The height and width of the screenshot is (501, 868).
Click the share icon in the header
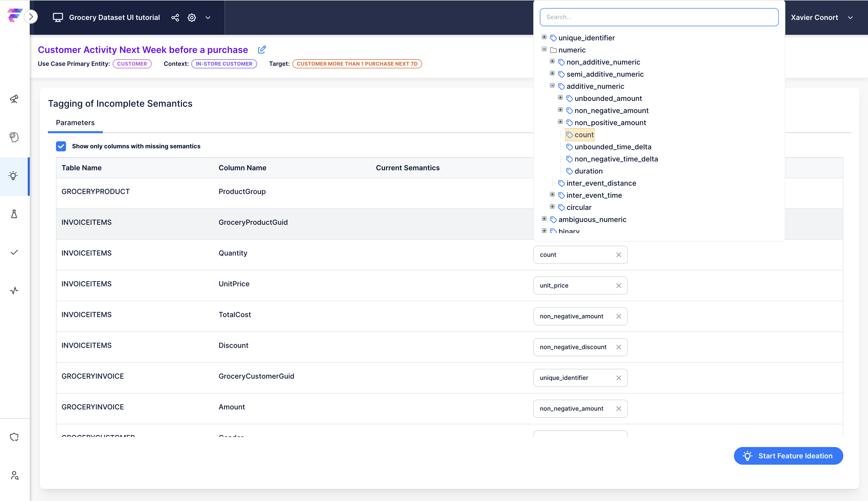click(x=175, y=18)
